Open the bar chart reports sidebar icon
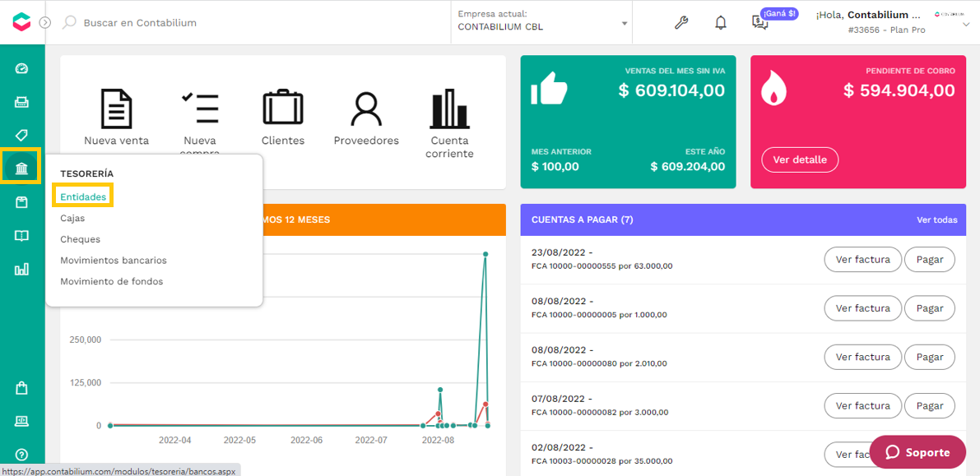Viewport: 980px width, 476px height. coord(22,269)
